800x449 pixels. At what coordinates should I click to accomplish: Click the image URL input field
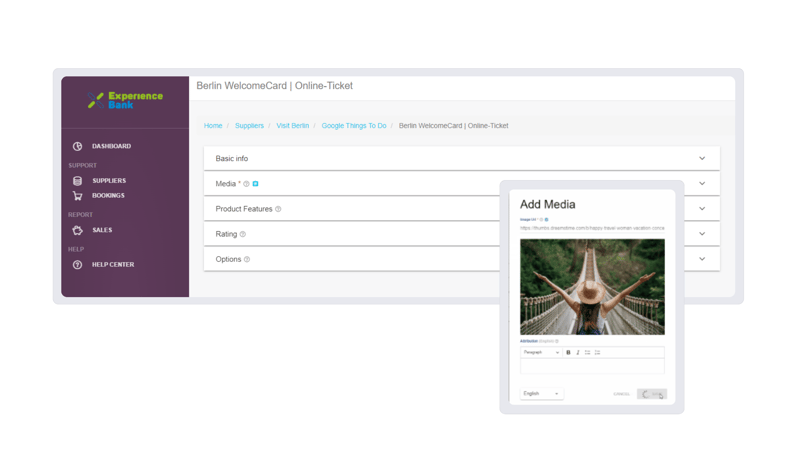click(592, 228)
